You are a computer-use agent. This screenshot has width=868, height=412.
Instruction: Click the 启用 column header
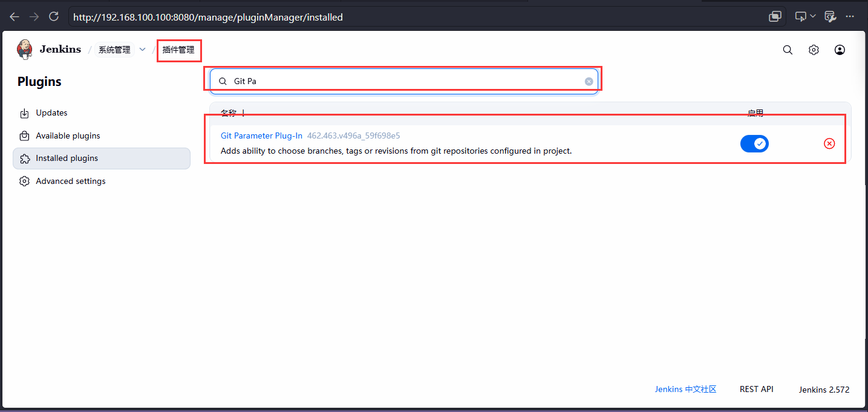tap(755, 113)
